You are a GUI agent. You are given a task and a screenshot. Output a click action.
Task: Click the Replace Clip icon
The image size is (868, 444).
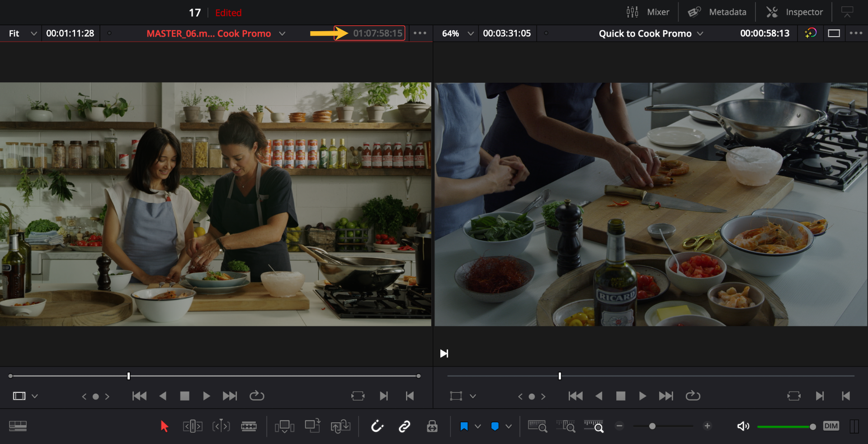click(x=340, y=426)
